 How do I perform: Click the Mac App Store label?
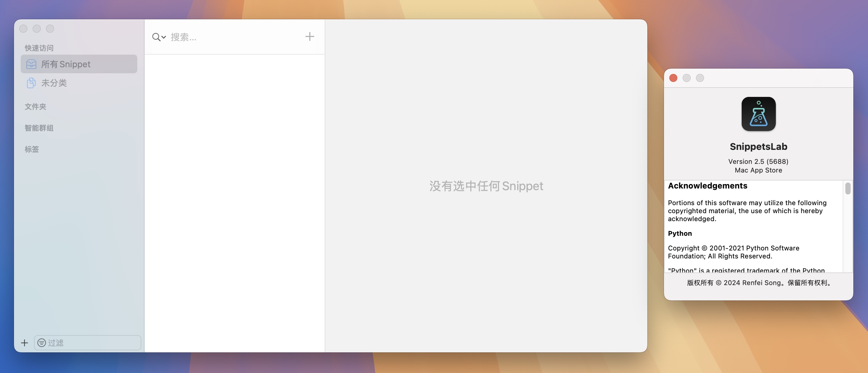pos(758,170)
